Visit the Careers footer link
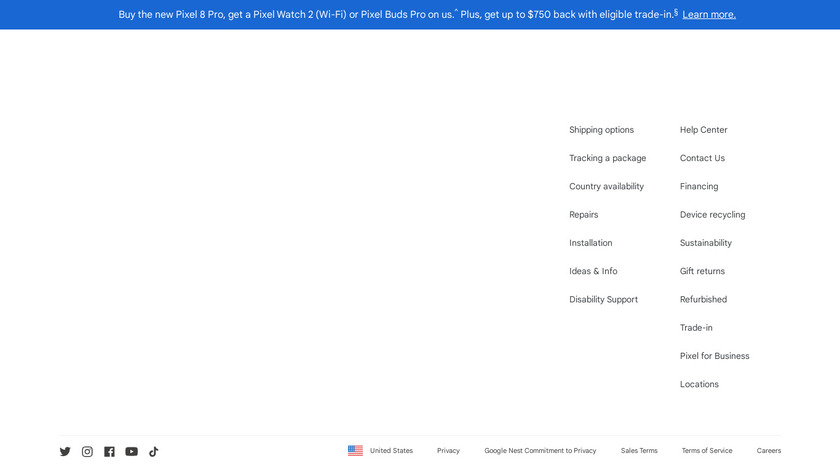This screenshot has height=472, width=840. coord(769,451)
